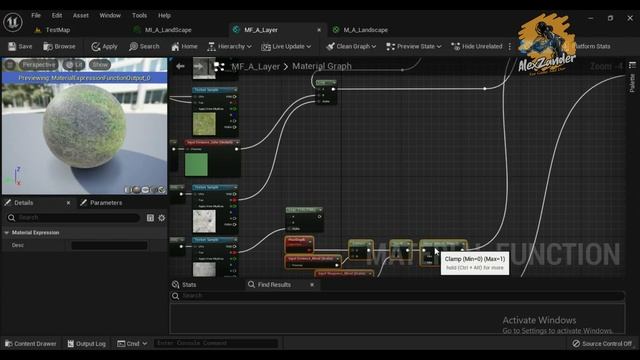Collapse the Lerp node above the MaskGraph node
The height and width of the screenshot is (360, 640).
point(320,210)
